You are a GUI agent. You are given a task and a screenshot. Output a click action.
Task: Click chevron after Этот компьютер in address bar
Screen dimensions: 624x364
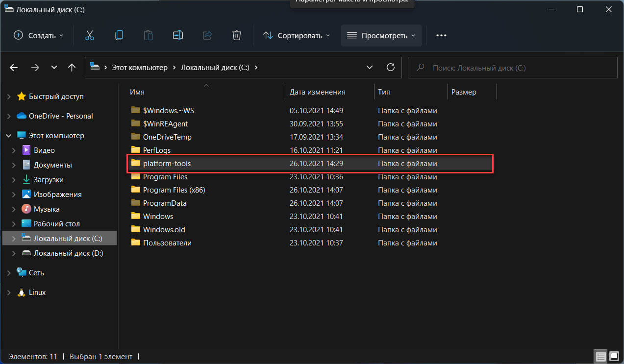(174, 68)
